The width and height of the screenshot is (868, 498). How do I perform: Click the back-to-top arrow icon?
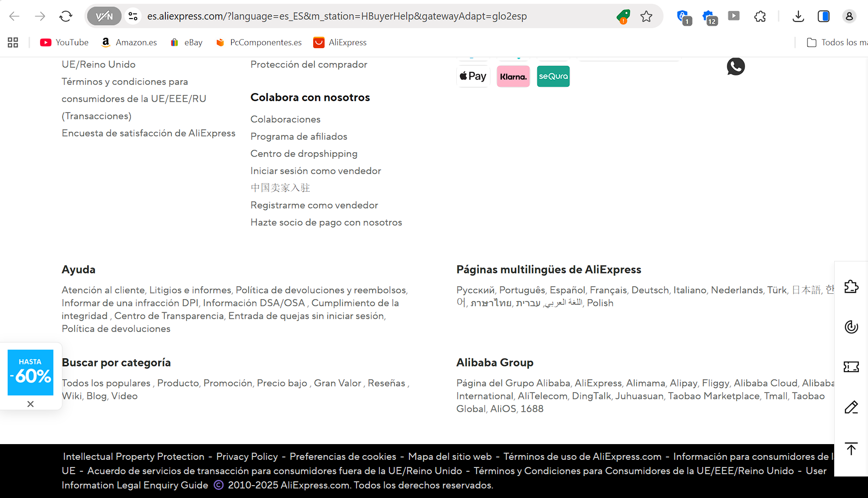coord(851,448)
